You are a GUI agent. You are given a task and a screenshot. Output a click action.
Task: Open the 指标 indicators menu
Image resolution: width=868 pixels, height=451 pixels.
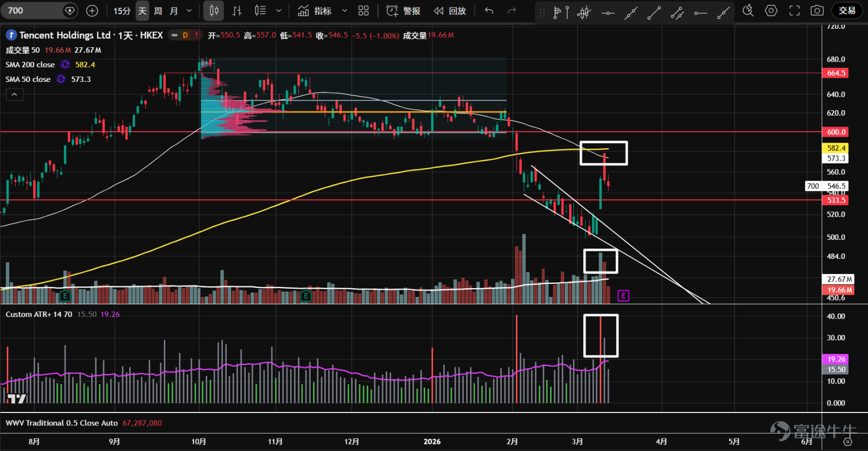[315, 11]
